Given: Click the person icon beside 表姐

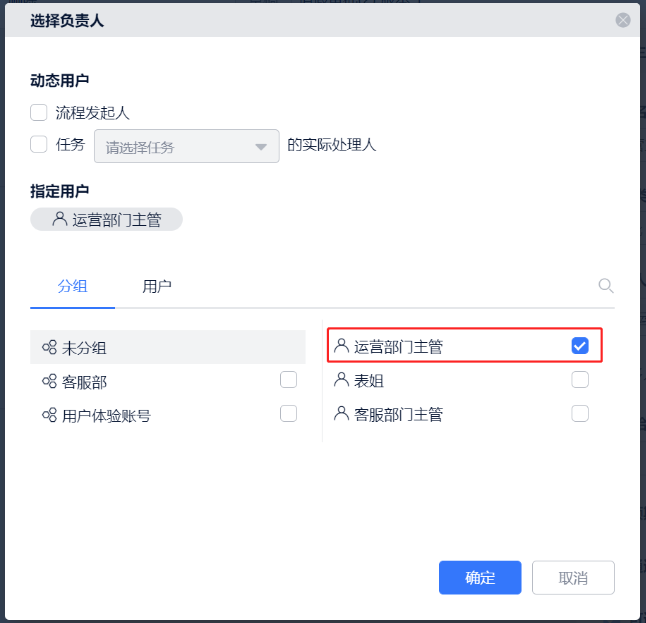Looking at the screenshot, I should 342,380.
